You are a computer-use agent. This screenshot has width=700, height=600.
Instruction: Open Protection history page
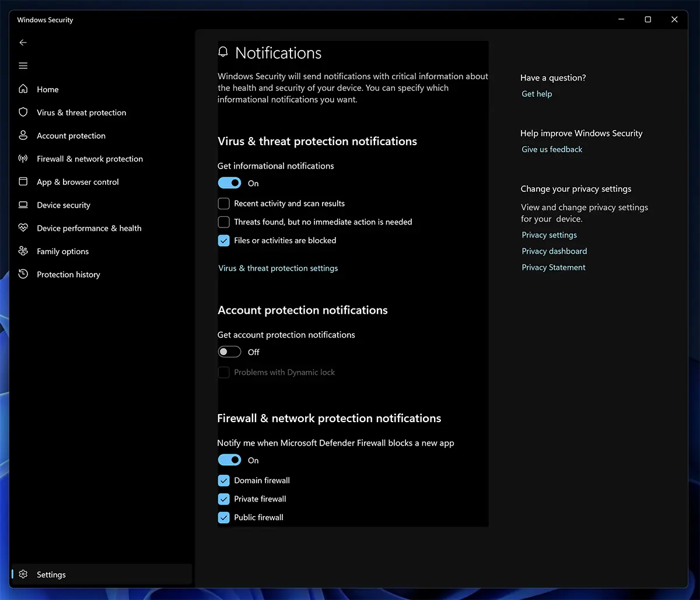[x=101, y=275]
